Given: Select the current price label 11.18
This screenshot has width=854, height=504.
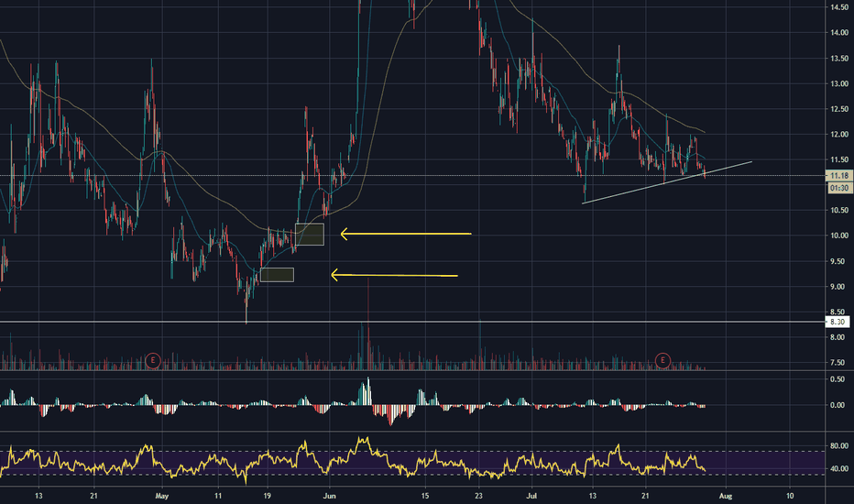Looking at the screenshot, I should pyautogui.click(x=838, y=175).
